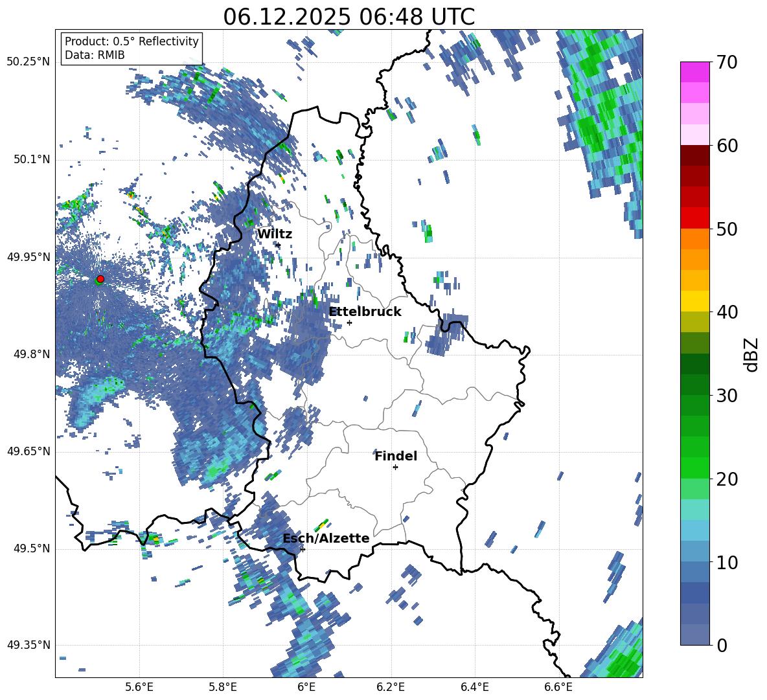Click the bright green colorbar segment at 20
This screenshot has width=767, height=700.
click(694, 468)
